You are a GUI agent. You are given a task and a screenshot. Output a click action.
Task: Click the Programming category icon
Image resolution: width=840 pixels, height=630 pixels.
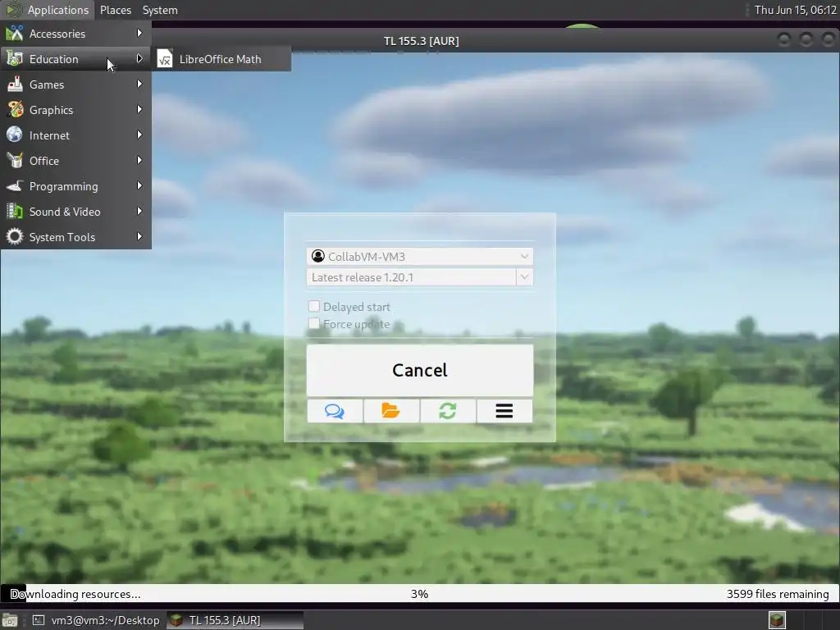tap(15, 186)
